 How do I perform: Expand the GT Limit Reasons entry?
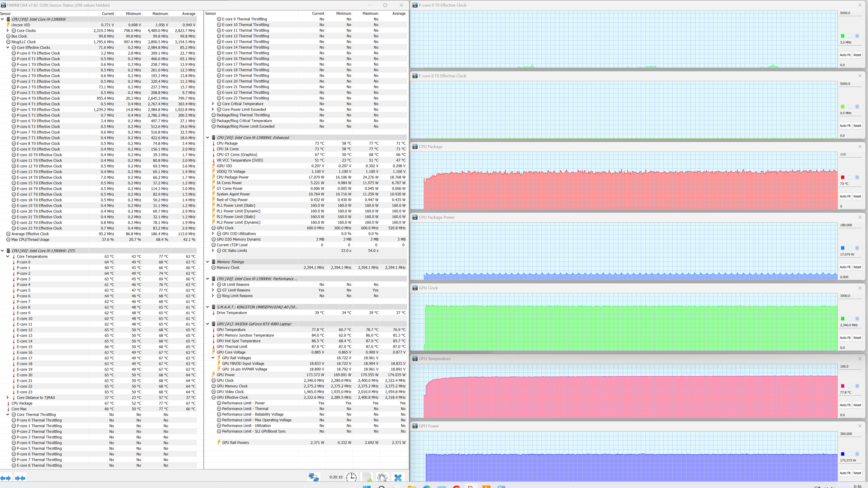213,290
